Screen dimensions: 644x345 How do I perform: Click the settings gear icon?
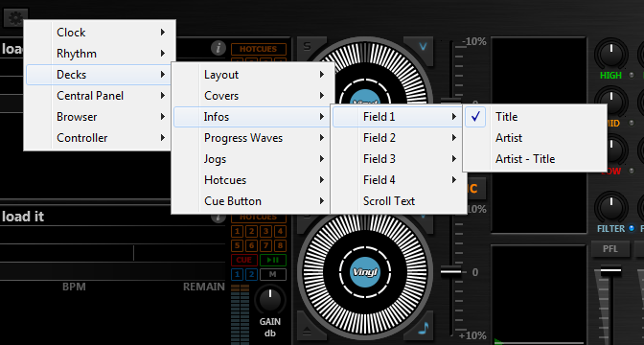click(x=15, y=17)
